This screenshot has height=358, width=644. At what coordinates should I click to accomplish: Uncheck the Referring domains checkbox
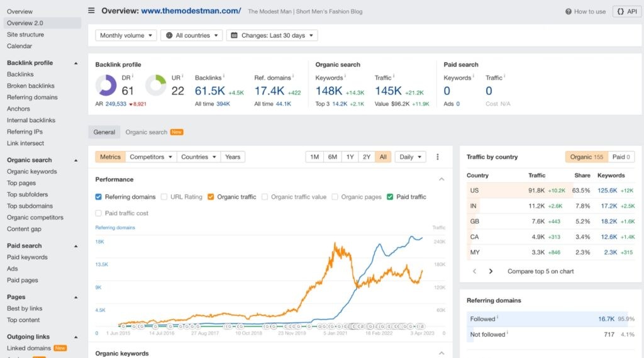click(x=99, y=197)
